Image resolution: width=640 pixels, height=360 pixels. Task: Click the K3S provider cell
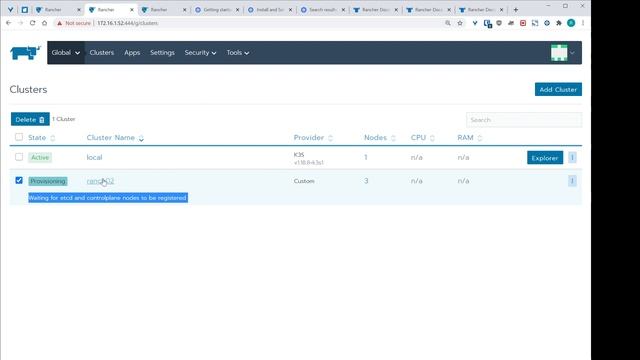pyautogui.click(x=308, y=158)
